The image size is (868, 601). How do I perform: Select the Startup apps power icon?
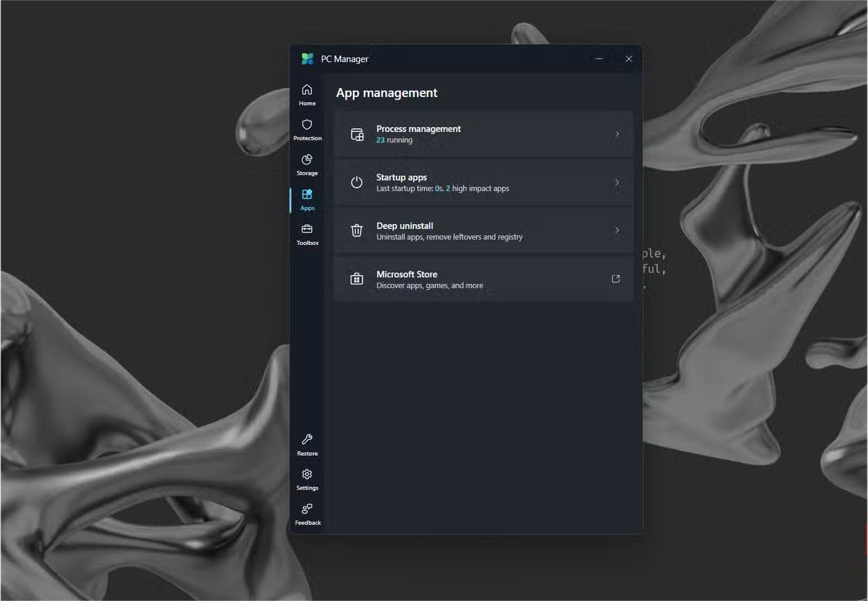[x=356, y=182]
